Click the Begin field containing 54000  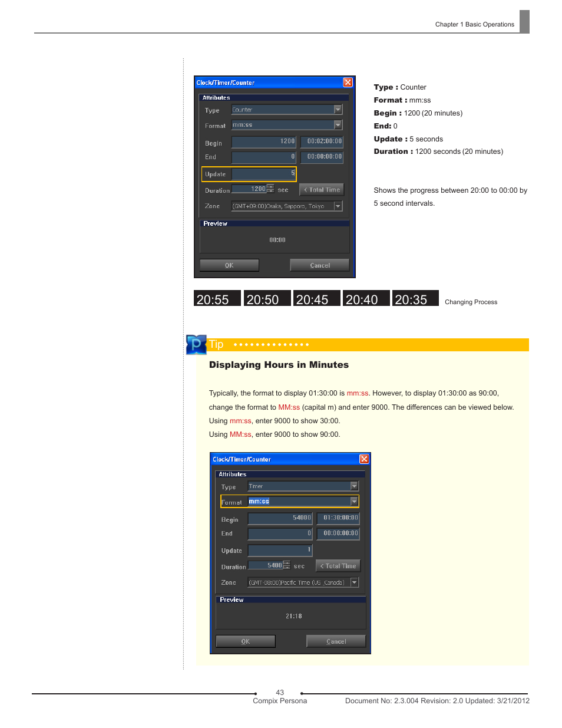point(280,518)
